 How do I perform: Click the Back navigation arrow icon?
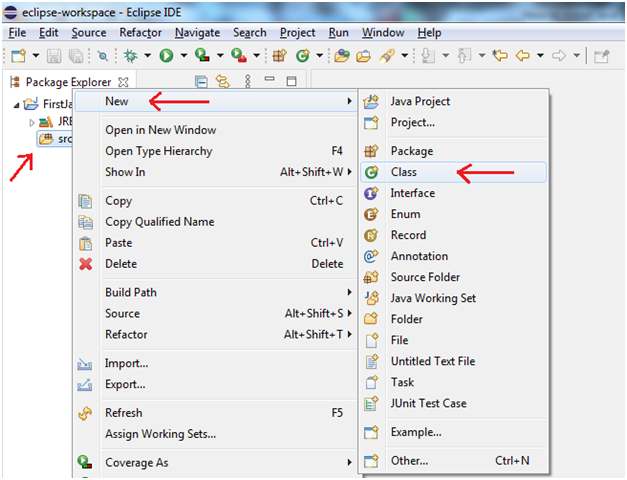[x=523, y=55]
